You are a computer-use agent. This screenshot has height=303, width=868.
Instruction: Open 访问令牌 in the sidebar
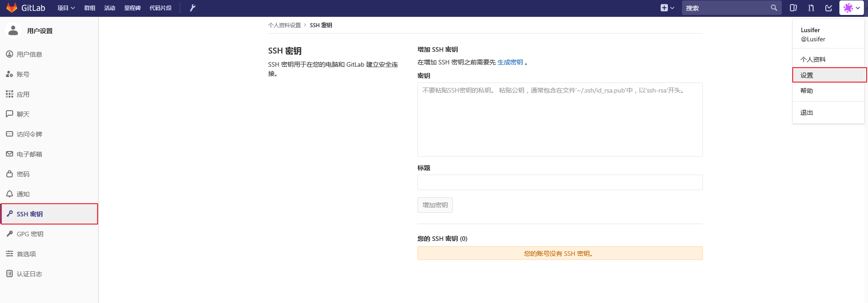pos(29,134)
